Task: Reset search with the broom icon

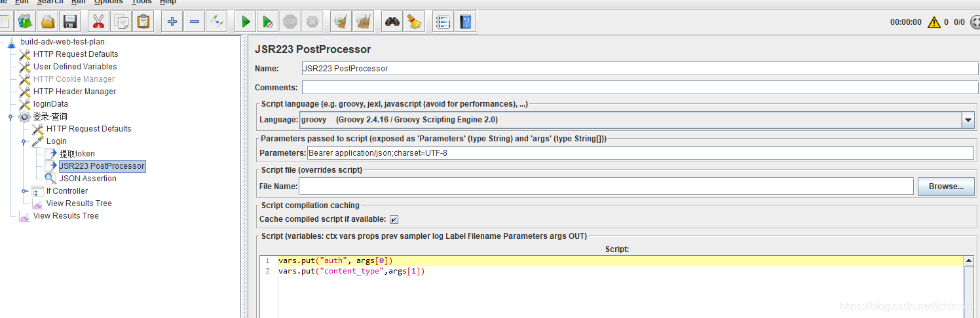Action: (x=415, y=22)
